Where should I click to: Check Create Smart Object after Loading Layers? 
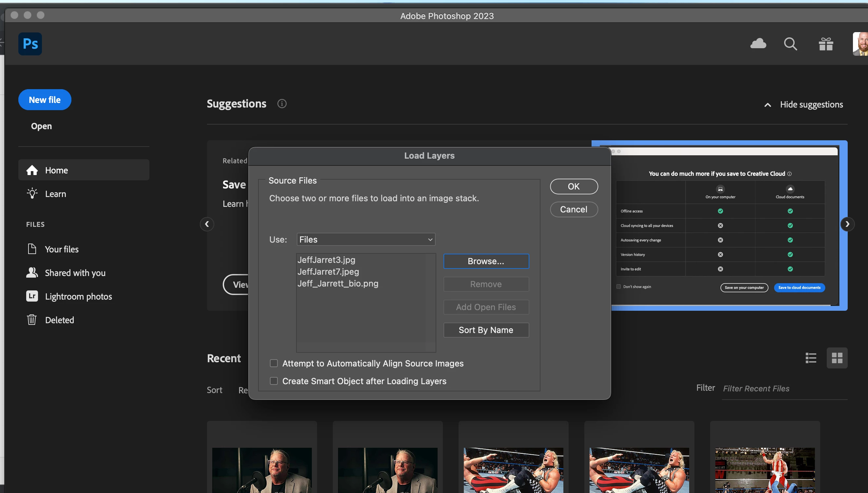[274, 381]
